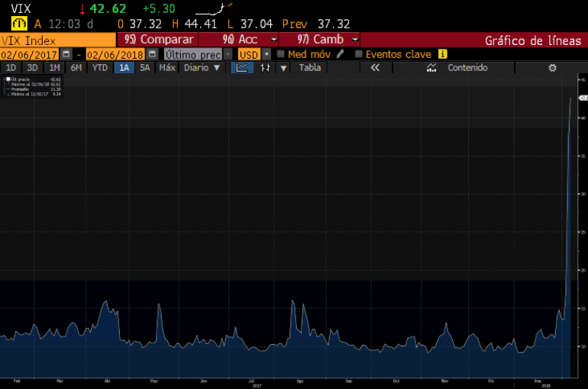Click the last price 42.62 value
This screenshot has height=389, width=588.
pos(108,8)
